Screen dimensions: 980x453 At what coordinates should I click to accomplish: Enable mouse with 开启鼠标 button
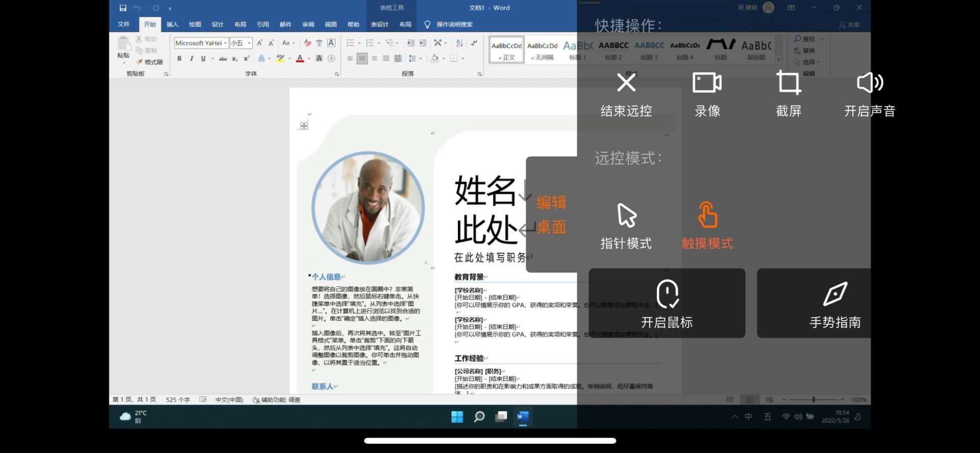[x=667, y=303]
